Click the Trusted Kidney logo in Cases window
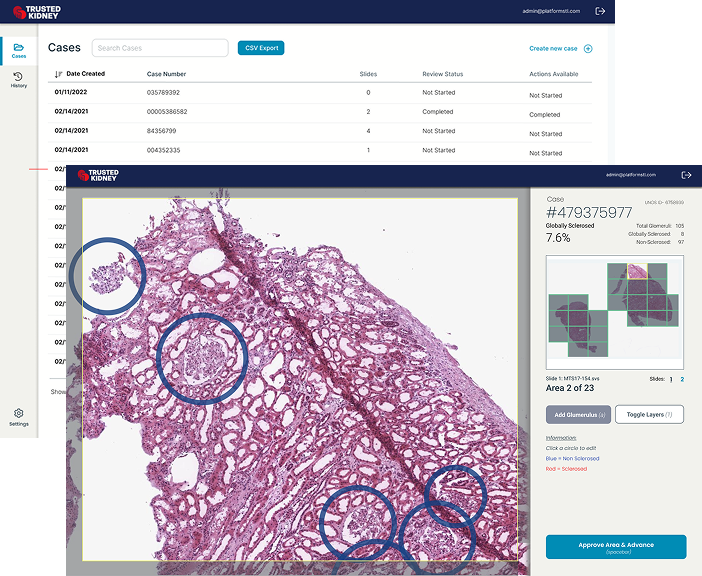 click(37, 12)
